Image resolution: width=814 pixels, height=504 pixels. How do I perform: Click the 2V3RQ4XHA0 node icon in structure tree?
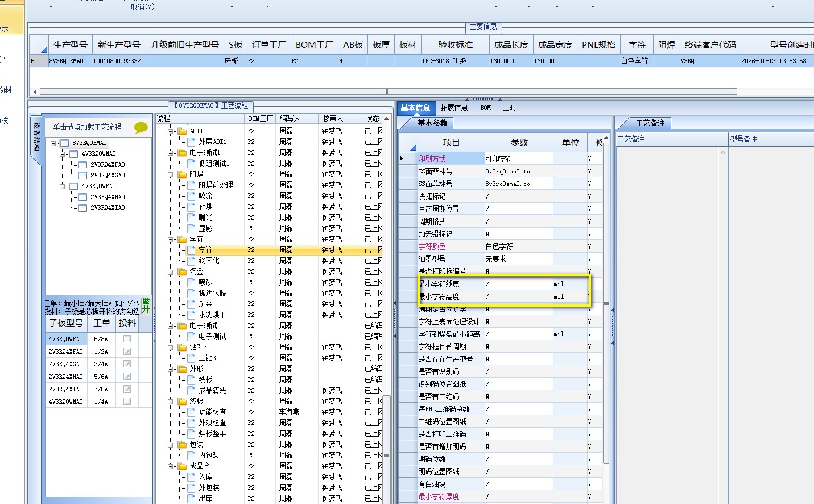[x=83, y=197]
